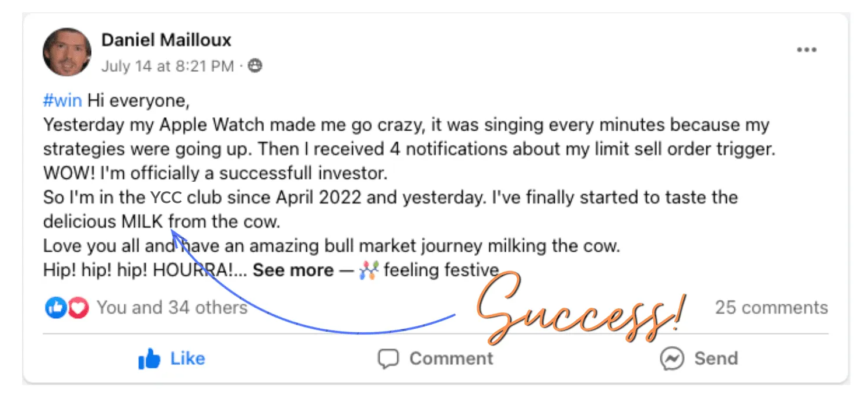The height and width of the screenshot is (394, 868).
Task: Click the Comment button label
Action: [x=451, y=358]
